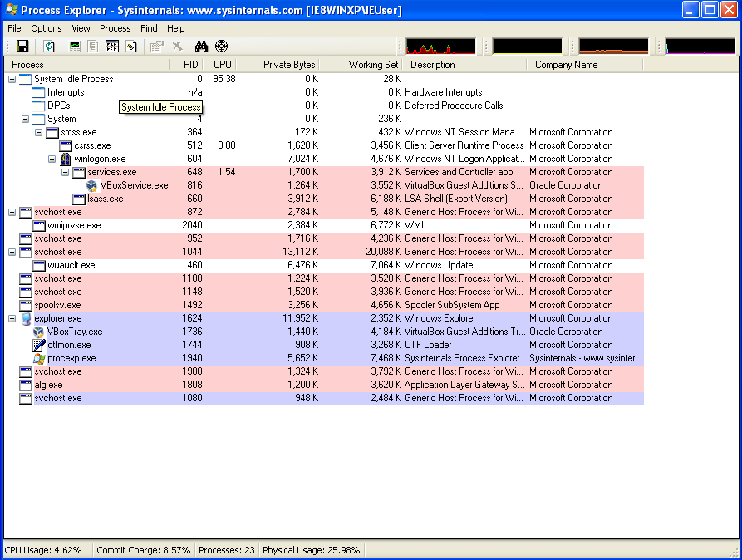Click the winlogon.exe process icon
The image size is (742, 560).
point(66,159)
